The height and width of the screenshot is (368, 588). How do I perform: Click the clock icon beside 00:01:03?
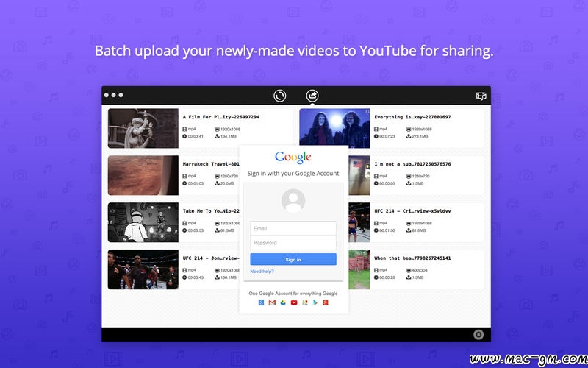(x=184, y=183)
